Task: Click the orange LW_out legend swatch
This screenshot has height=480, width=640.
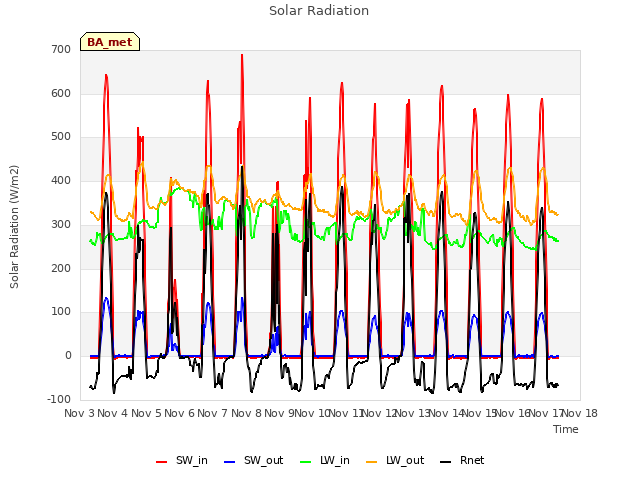Action: 372,462
